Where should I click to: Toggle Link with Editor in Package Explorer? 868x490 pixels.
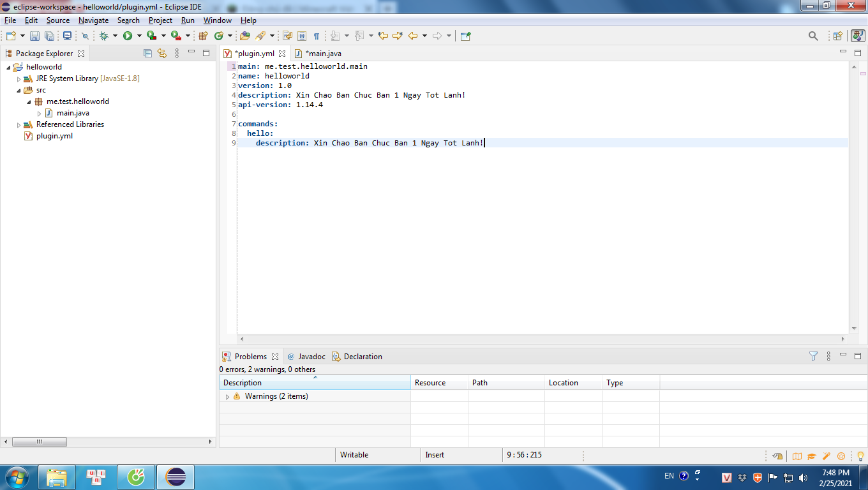162,54
